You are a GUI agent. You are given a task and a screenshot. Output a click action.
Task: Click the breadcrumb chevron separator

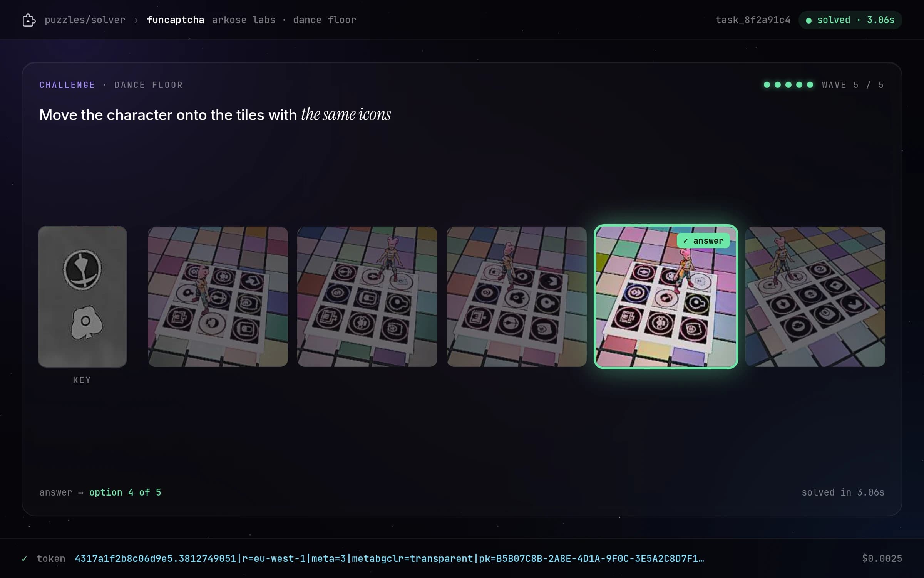136,20
